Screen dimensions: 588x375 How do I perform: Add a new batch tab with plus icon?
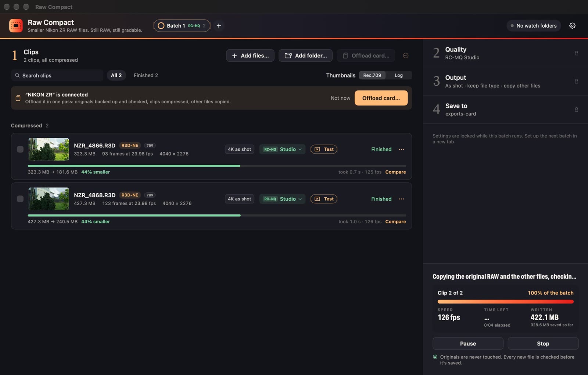[x=219, y=26]
